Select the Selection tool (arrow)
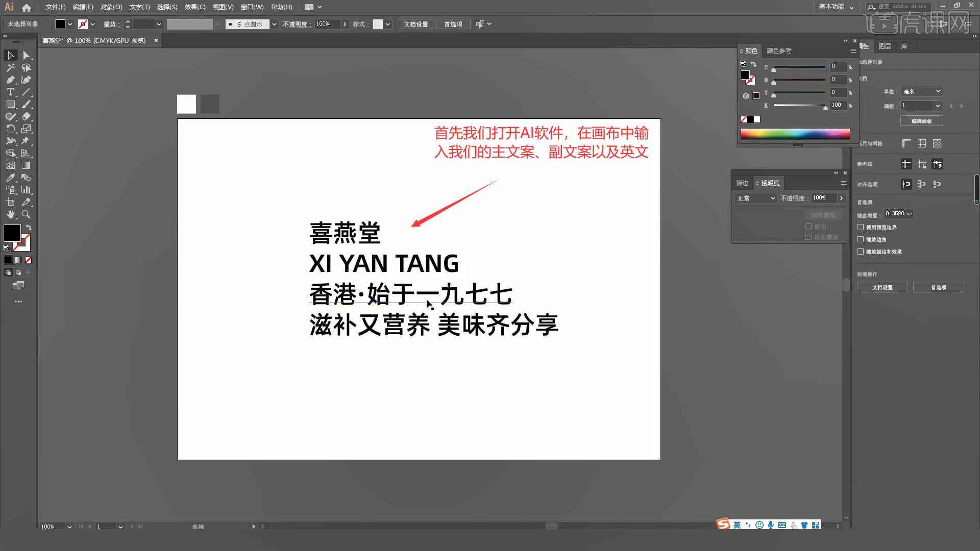980x551 pixels. 10,55
